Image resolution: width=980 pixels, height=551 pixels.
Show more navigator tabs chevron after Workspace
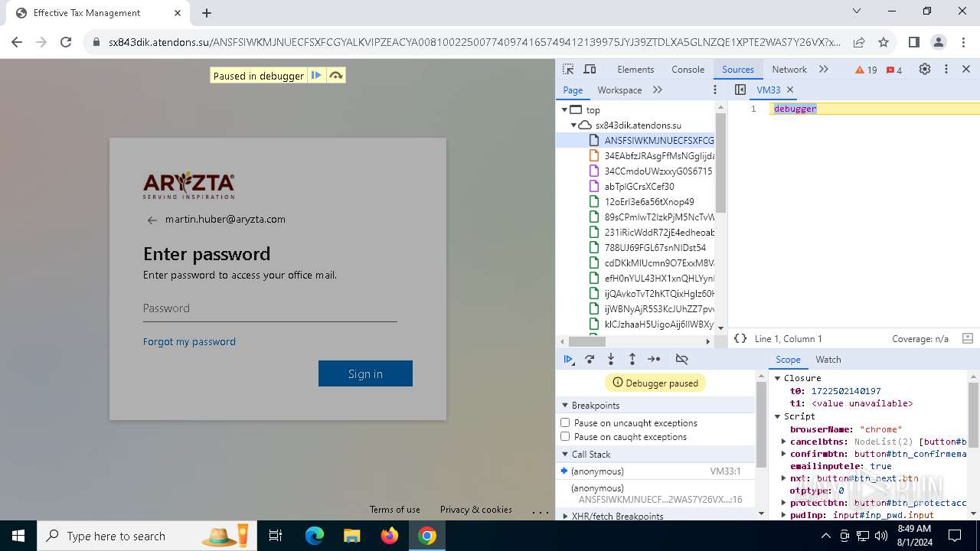[x=658, y=90]
